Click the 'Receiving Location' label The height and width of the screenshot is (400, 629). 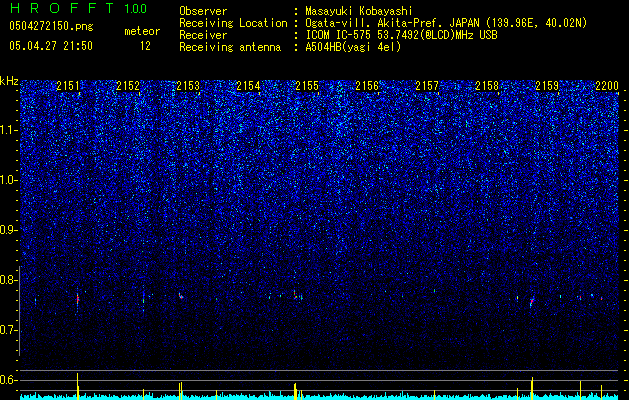pos(233,23)
